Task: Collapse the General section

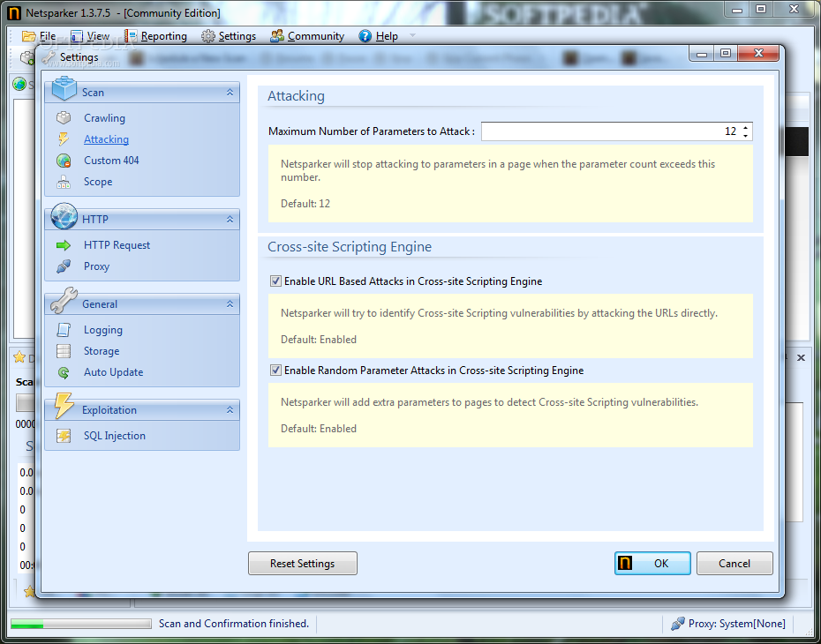Action: click(x=230, y=304)
